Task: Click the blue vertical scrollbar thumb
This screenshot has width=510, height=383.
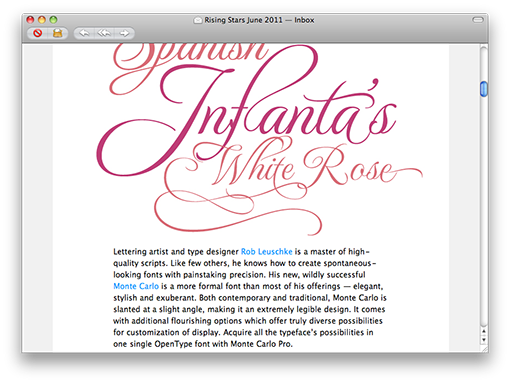Action: [x=484, y=89]
